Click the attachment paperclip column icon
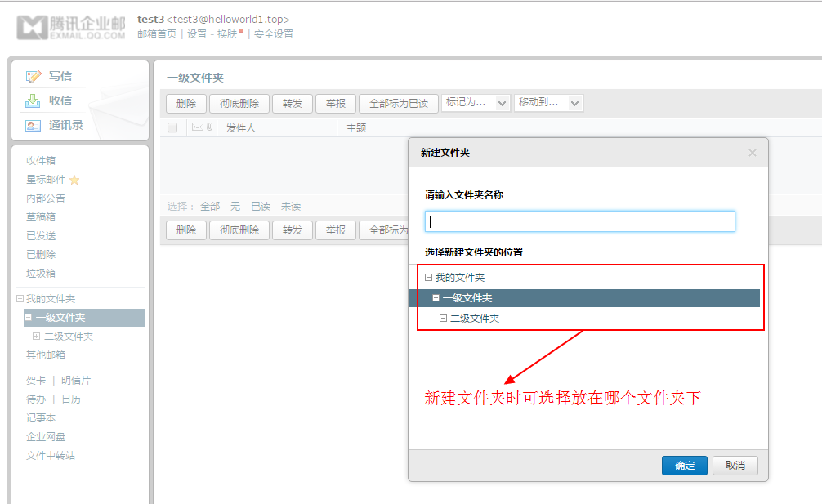This screenshot has width=822, height=504. 209,127
